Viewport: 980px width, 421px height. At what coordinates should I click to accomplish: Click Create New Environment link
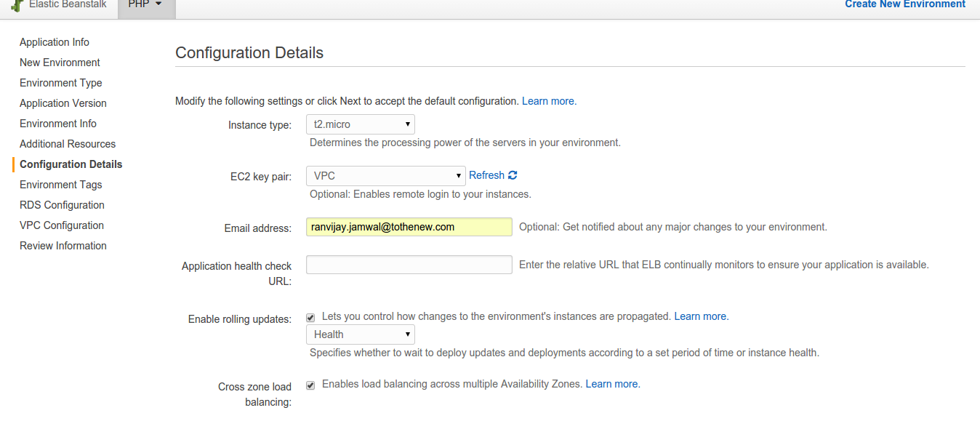(905, 4)
